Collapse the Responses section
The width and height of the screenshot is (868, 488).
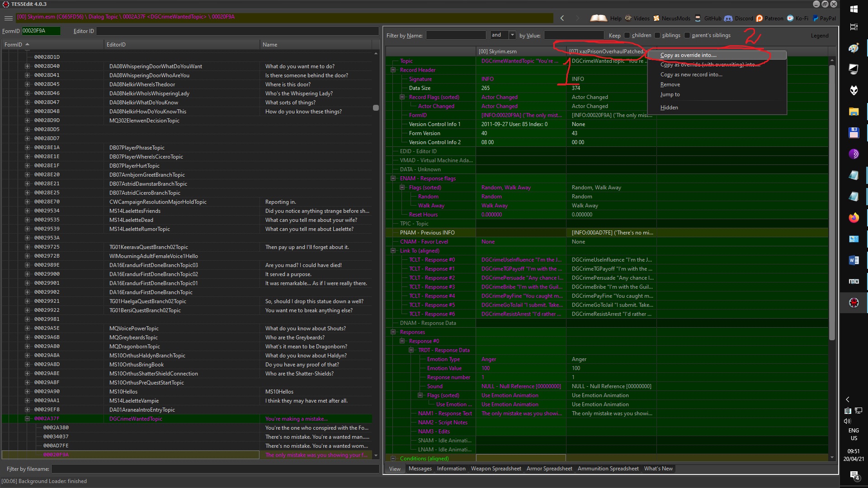click(393, 332)
